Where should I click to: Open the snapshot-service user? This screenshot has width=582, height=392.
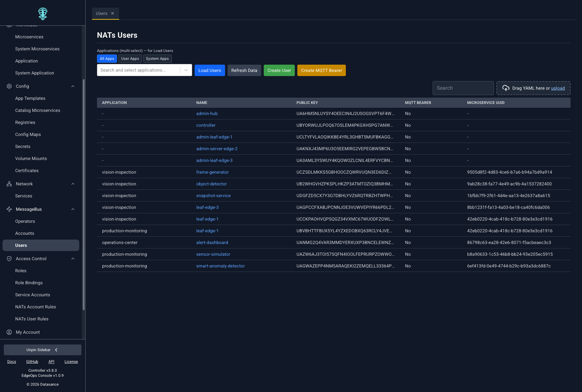(x=213, y=196)
